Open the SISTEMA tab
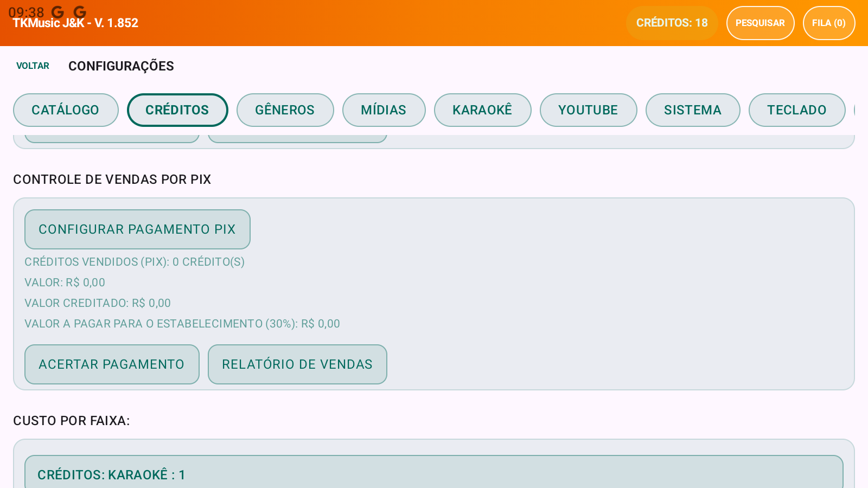The width and height of the screenshot is (868, 488). click(x=693, y=110)
